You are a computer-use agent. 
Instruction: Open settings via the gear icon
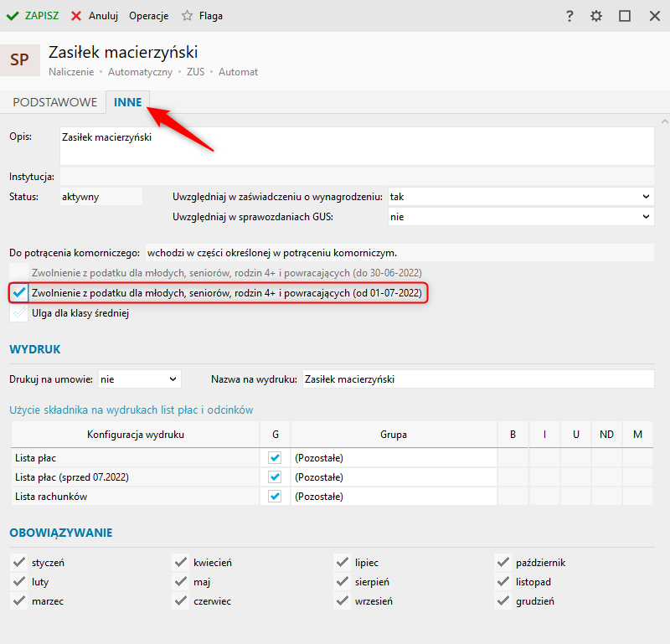[x=596, y=16]
